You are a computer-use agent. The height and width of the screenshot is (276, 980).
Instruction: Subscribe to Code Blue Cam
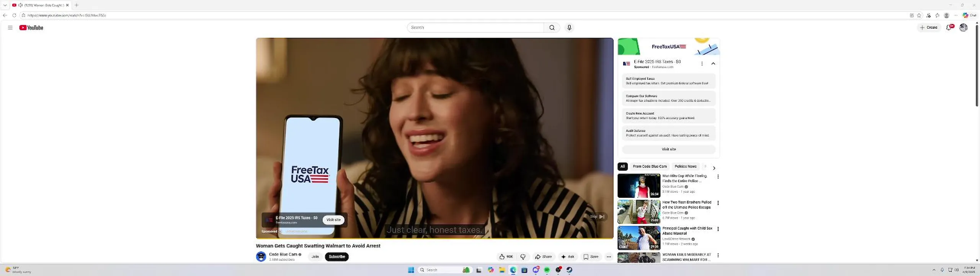(x=337, y=257)
